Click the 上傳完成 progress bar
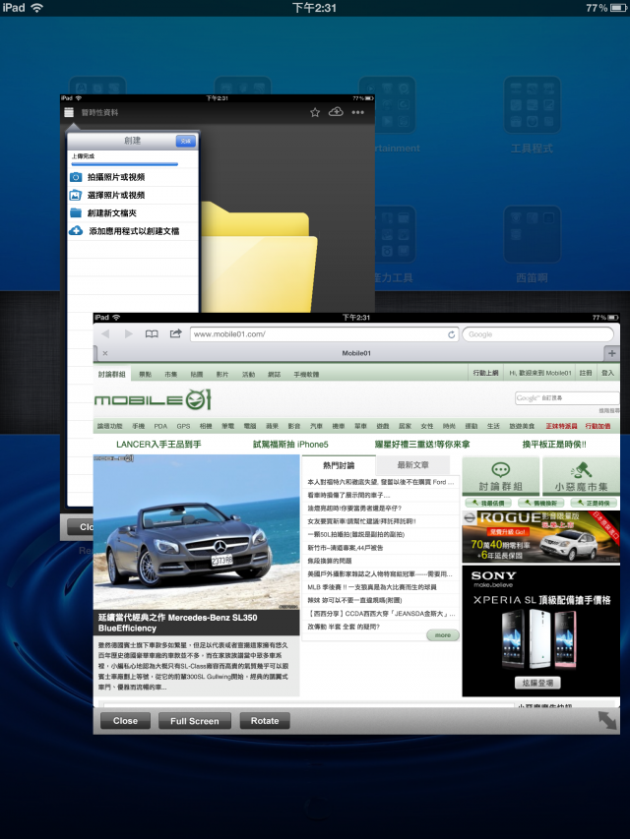630x840 pixels. tap(124, 164)
